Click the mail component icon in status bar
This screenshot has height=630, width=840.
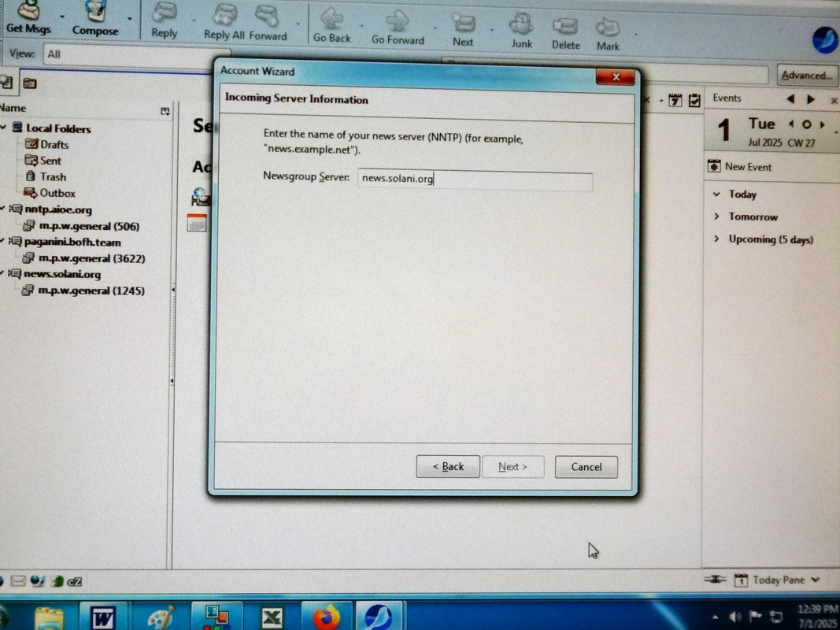click(x=17, y=581)
